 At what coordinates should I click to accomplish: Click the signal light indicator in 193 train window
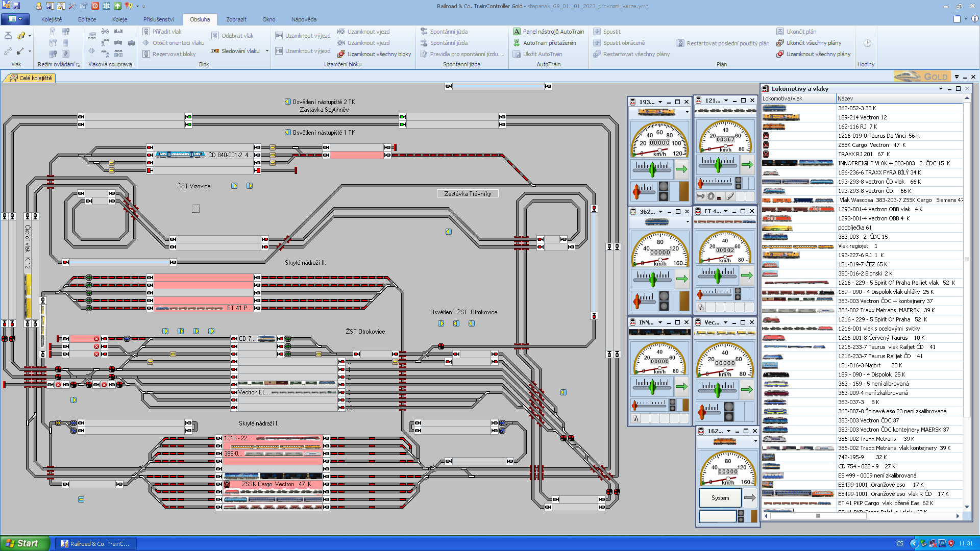tap(663, 191)
